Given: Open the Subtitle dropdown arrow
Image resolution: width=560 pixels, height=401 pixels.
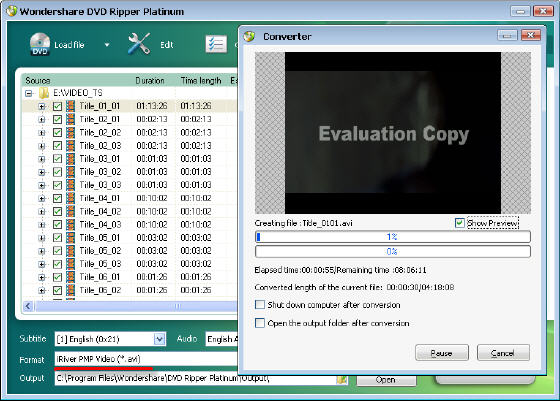Looking at the screenshot, I should [160, 339].
